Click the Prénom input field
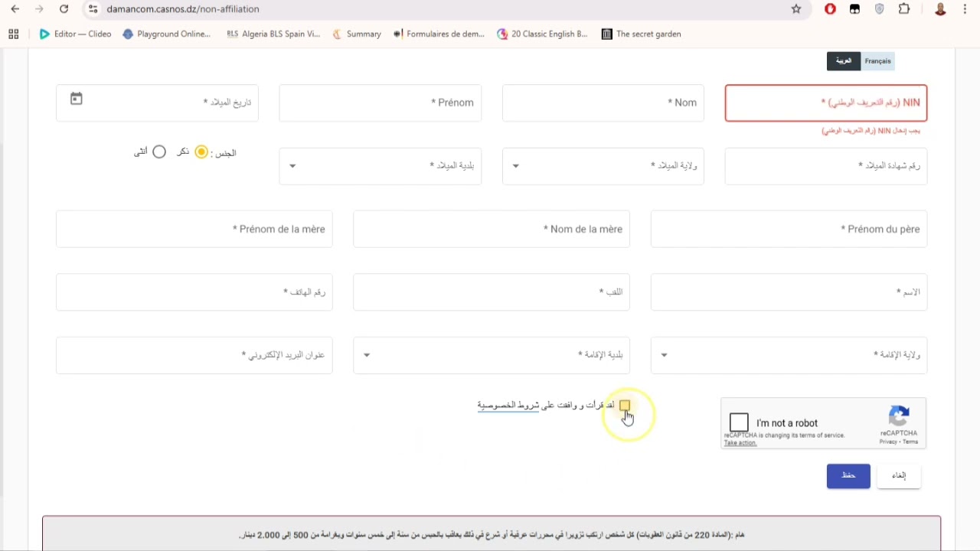 [381, 103]
